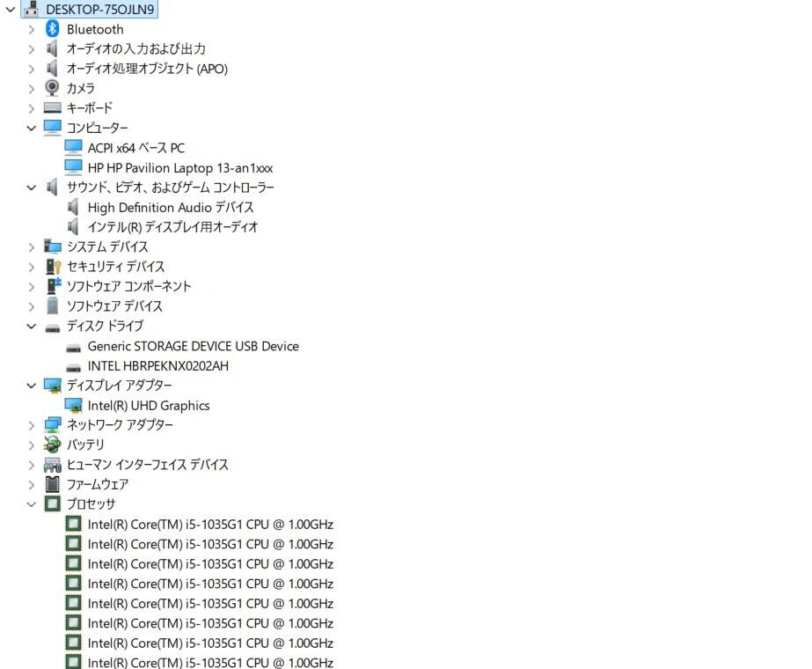Click the ファームウェア chip icon
Image resolution: width=812 pixels, height=669 pixels.
coord(52,484)
